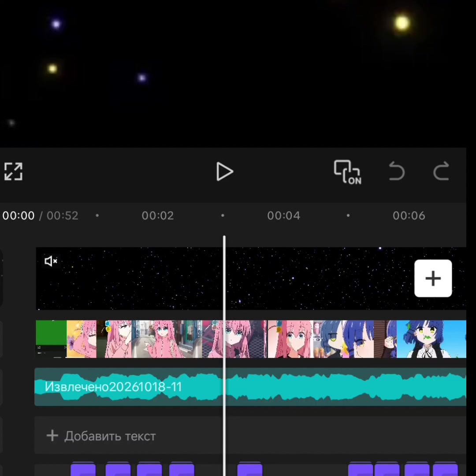Screen dimensions: 476x476
Task: Jump to the 00:02 timeline mark
Action: tap(157, 216)
